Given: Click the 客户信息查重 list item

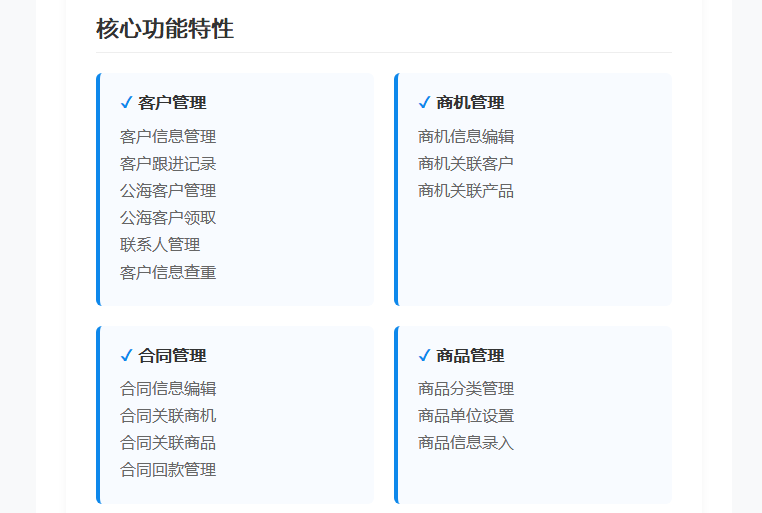Looking at the screenshot, I should pyautogui.click(x=168, y=272).
